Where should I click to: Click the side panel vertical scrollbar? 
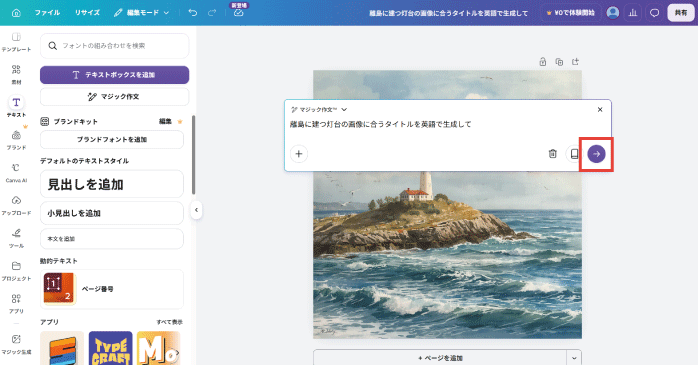(193, 155)
